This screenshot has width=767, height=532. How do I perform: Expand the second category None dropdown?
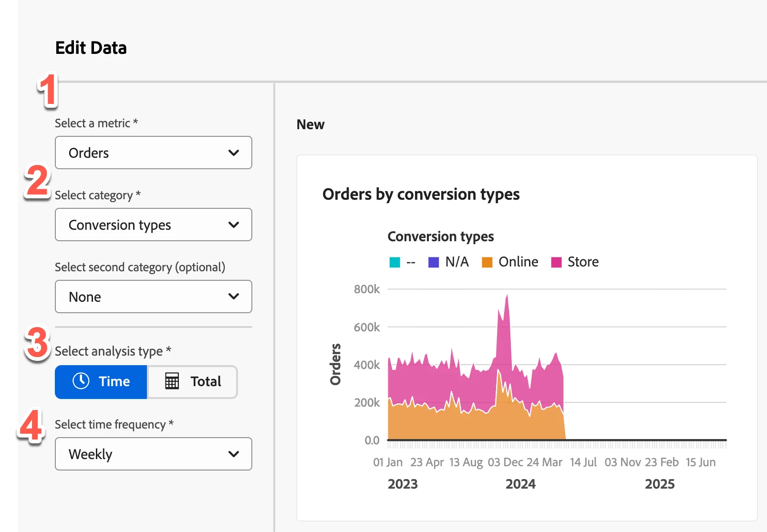(153, 297)
